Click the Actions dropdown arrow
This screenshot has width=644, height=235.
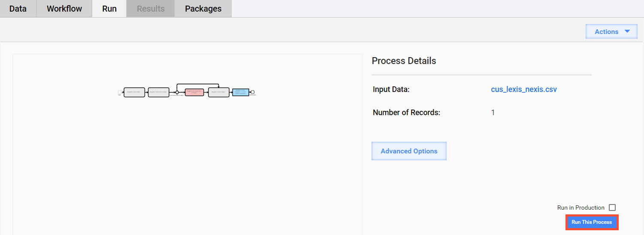pyautogui.click(x=627, y=31)
